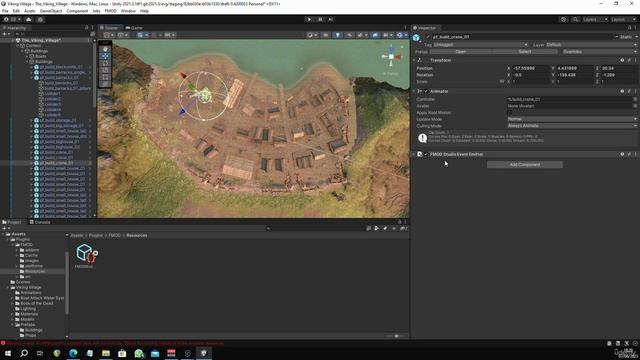Open FMOD Studio Event Emitter context menu
Viewport: 640px width, 360px height.
(636, 154)
